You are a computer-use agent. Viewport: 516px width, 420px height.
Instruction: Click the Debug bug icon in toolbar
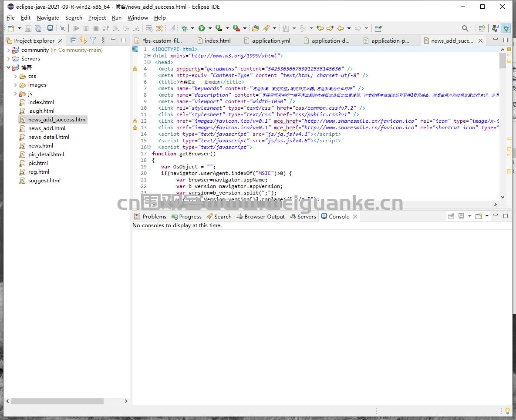(x=185, y=29)
